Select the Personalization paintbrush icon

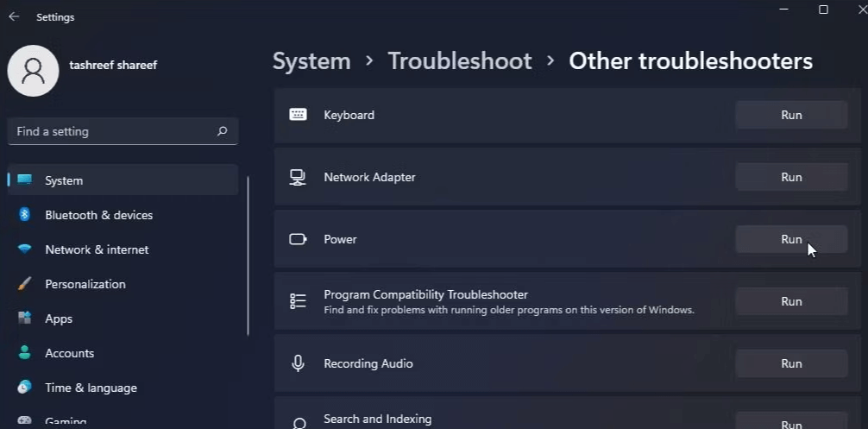click(x=25, y=284)
